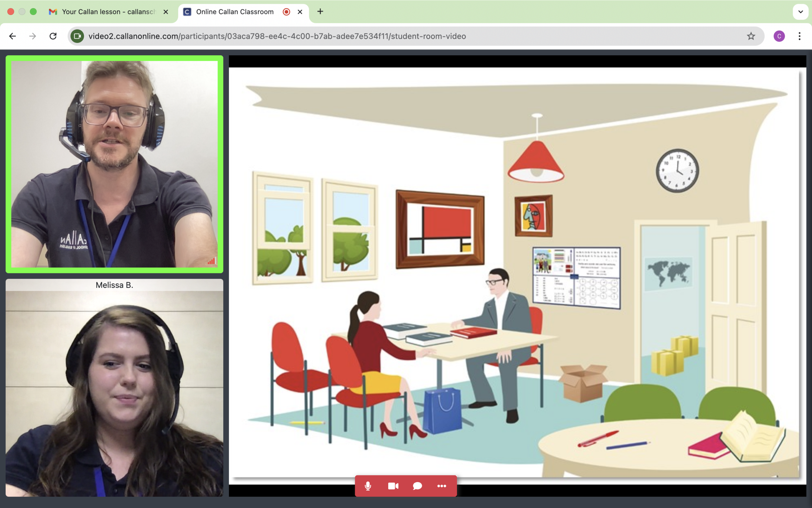Open more options in the call toolbar

(x=442, y=486)
